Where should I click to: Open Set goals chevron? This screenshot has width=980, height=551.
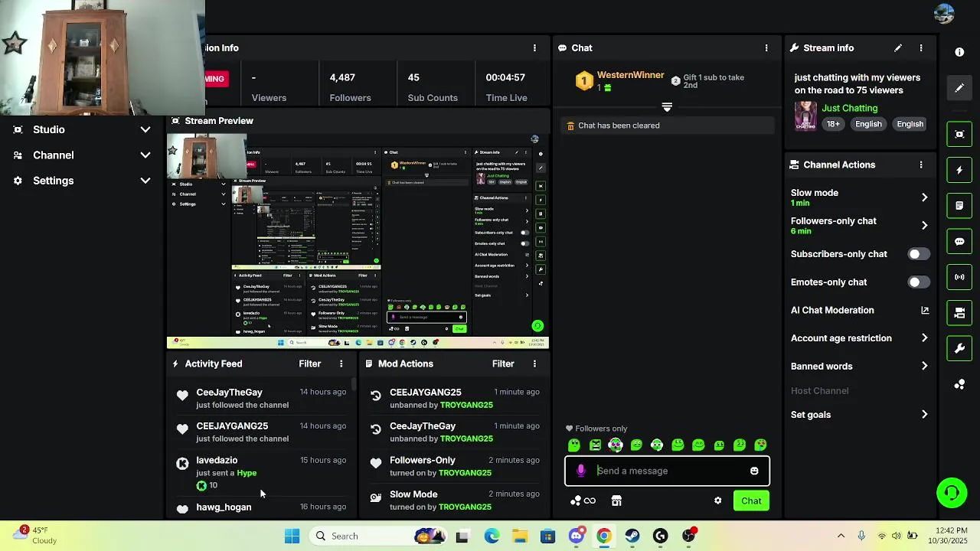pos(924,415)
